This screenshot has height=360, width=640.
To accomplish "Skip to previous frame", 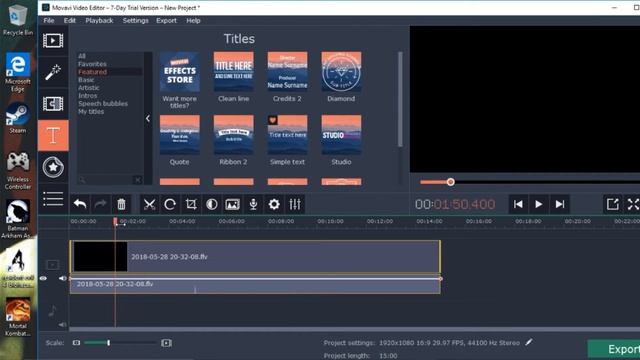I will pos(518,204).
